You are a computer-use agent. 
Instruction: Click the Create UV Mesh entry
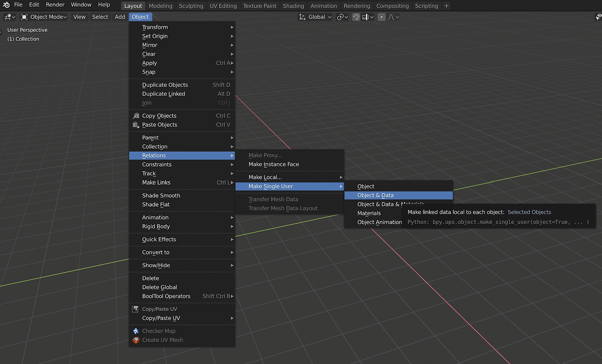click(182, 340)
